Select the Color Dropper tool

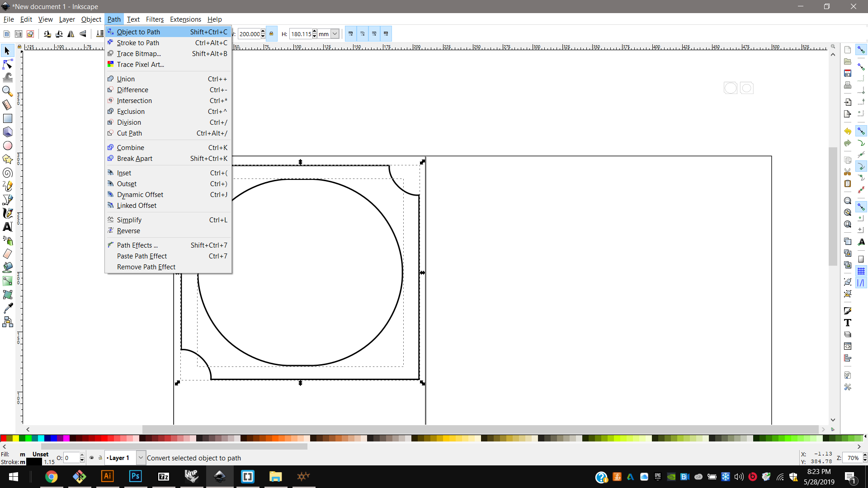(x=8, y=308)
